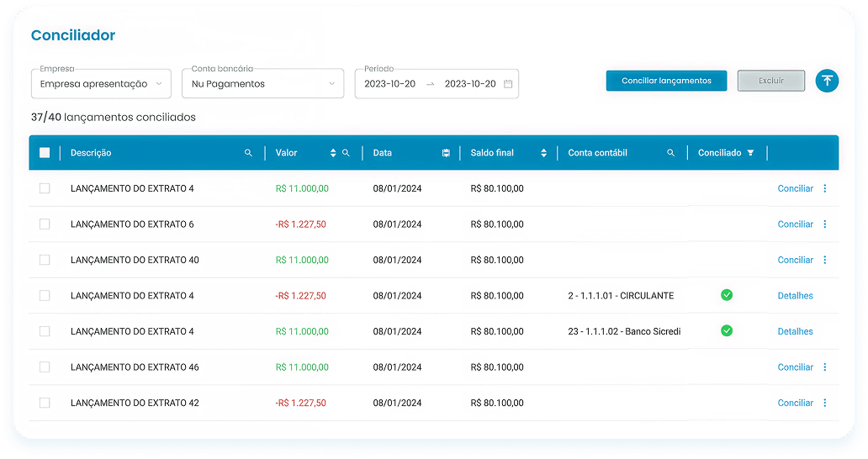Open the Empresa dropdown
Viewport: 868px width, 459px height.
coord(105,84)
